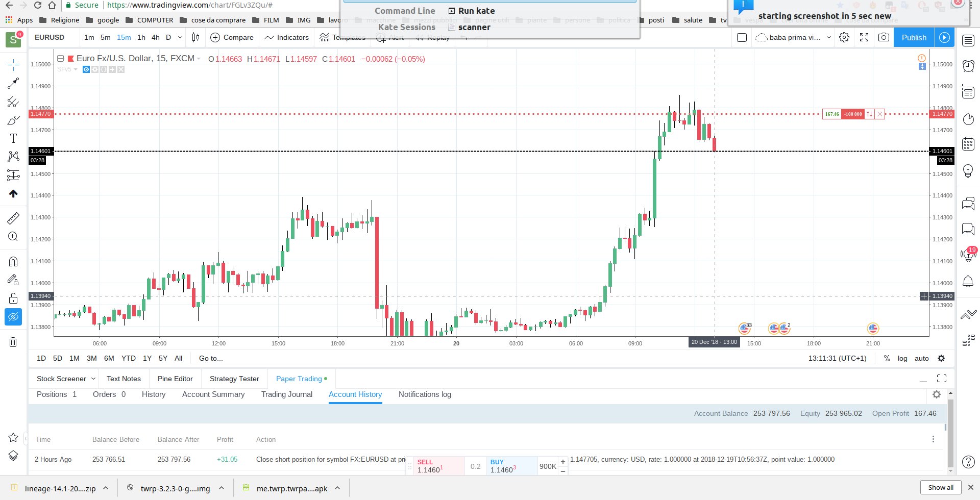Toggle percent scale mode

(887, 358)
